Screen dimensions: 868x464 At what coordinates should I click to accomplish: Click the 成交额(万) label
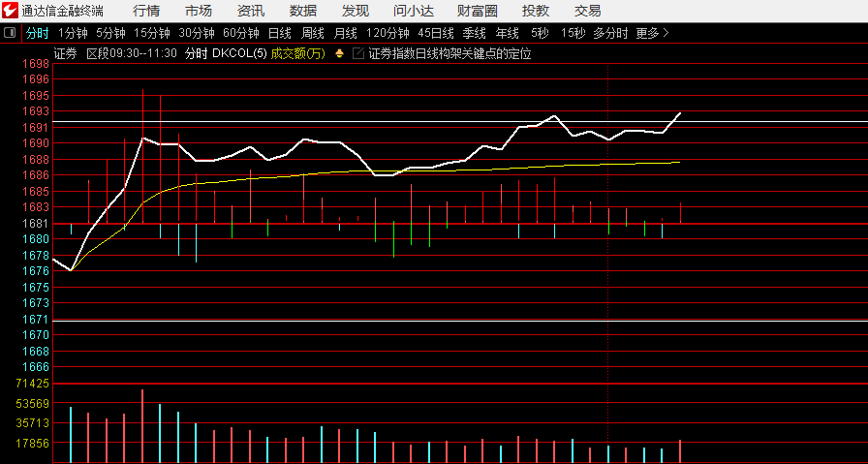coord(297,53)
